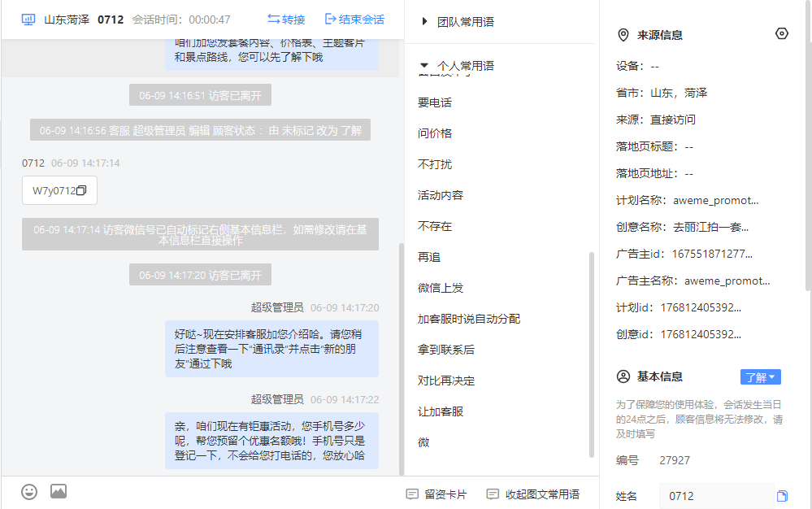Image resolution: width=812 pixels, height=509 pixels.
Task: Select the quick phrase 微信上发
Action: point(441,288)
